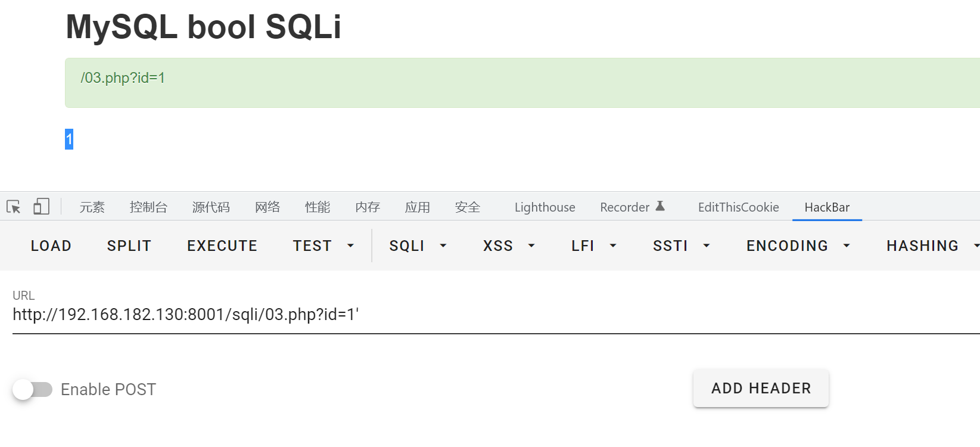Click the Recorder experiment flask icon
The width and height of the screenshot is (980, 447).
[x=659, y=206]
